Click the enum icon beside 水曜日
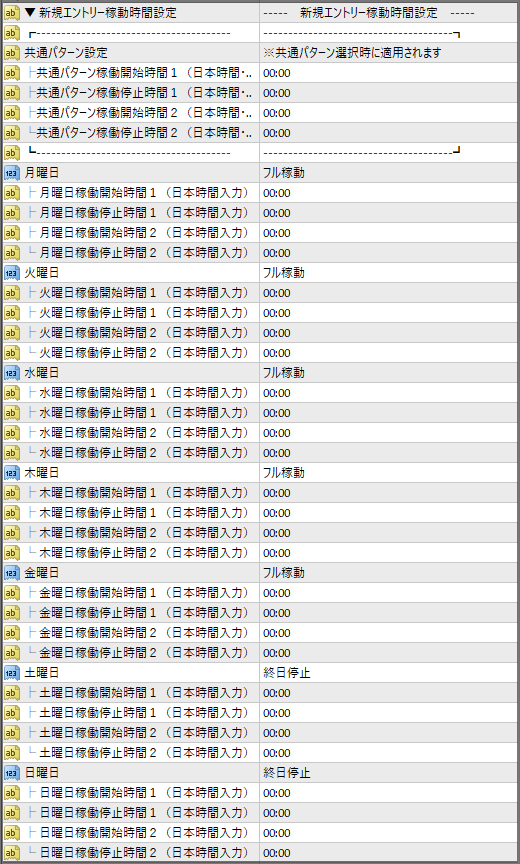The height and width of the screenshot is (864, 520). (x=12, y=373)
